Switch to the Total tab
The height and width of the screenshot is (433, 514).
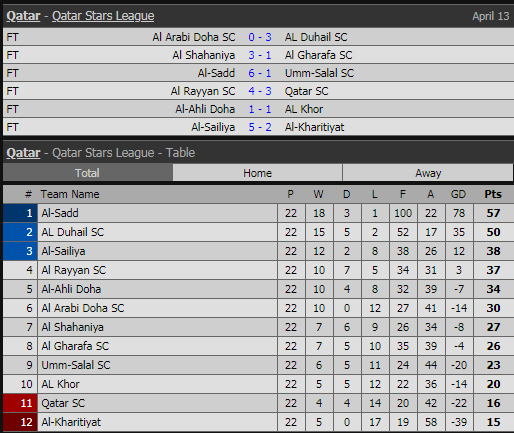(87, 173)
